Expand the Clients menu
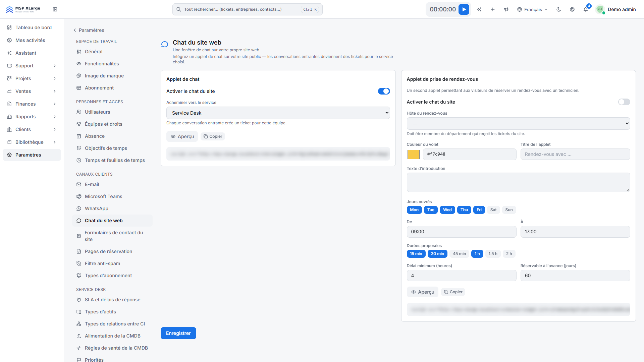 pos(32,129)
